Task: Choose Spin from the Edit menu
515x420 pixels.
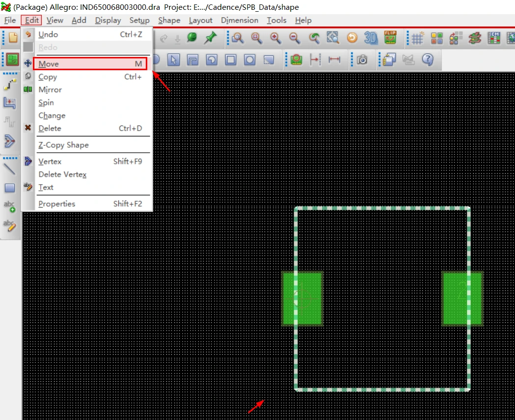Action: [x=87, y=103]
